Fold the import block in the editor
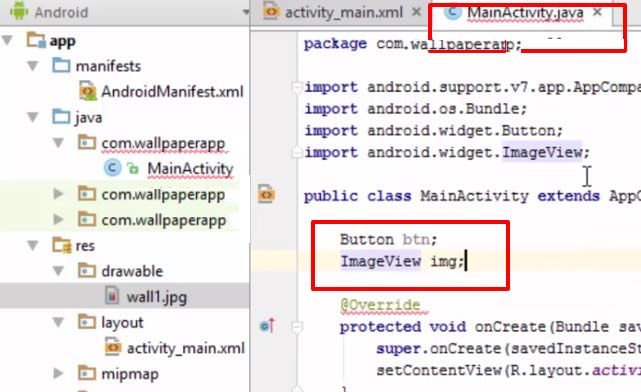This screenshot has width=641, height=392. click(297, 87)
